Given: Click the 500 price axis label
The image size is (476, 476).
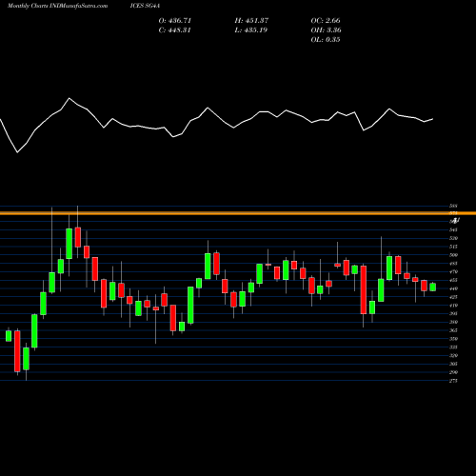Looking at the screenshot, I should [x=453, y=255].
